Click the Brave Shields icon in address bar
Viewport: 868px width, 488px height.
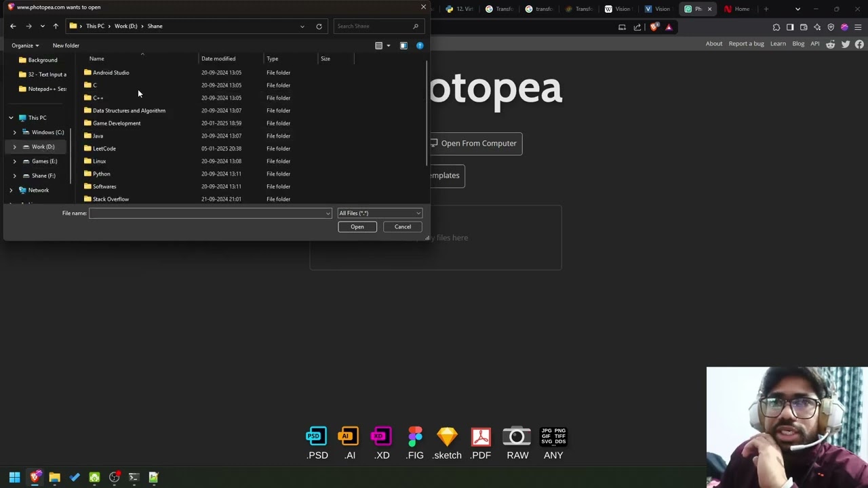(x=654, y=27)
